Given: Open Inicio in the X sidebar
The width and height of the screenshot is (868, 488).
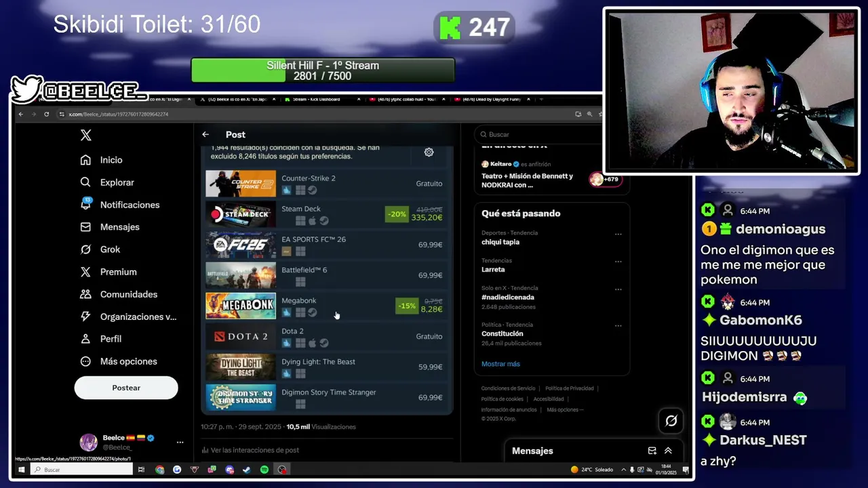Looking at the screenshot, I should [102, 160].
